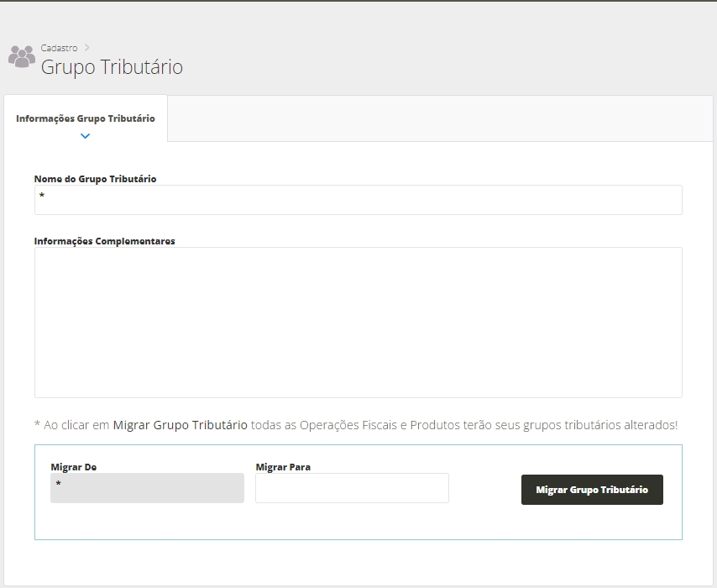
Task: Focus the Nome do Grupo Tributário field
Action: 358,200
